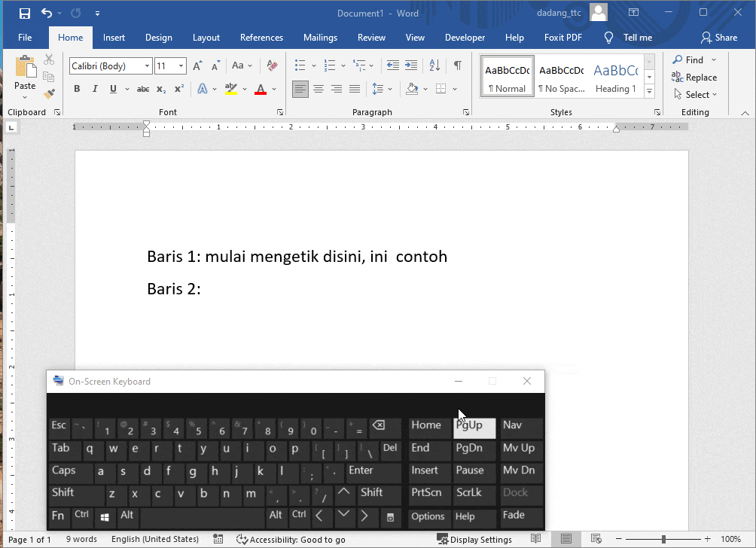
Task: Apply strikethrough to text
Action: pos(142,88)
